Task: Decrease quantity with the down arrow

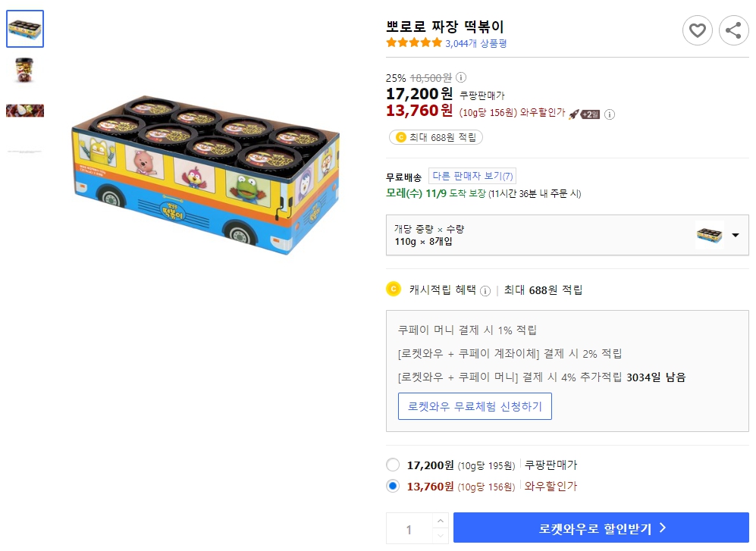Action: [440, 536]
